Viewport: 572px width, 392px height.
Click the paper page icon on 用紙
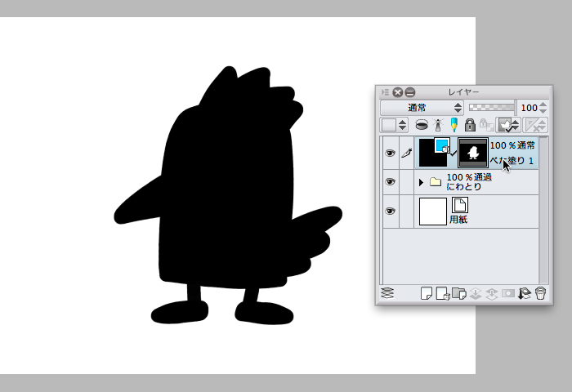click(x=459, y=204)
